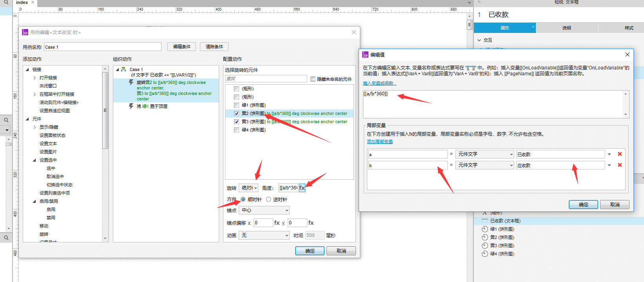Check the 绿4 (饼形图) checkbox
Viewport: 644px width, 282px height.
[x=236, y=130]
